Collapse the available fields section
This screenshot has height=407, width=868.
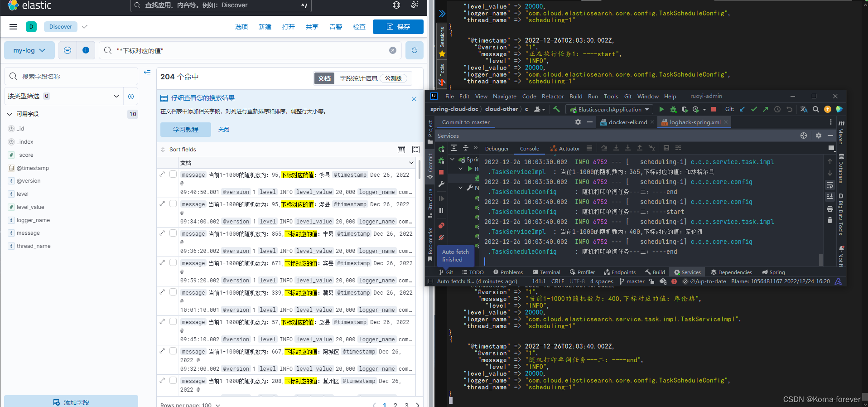pos(10,114)
